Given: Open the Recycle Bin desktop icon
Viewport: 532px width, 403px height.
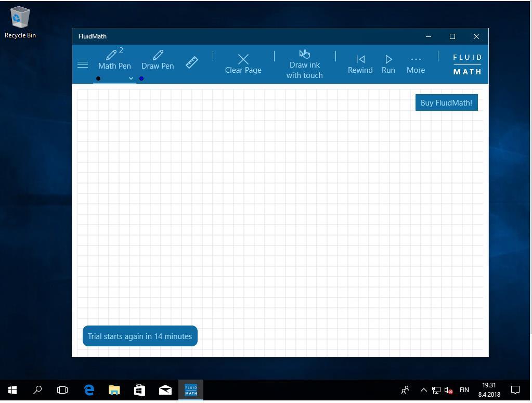Looking at the screenshot, I should click(20, 22).
